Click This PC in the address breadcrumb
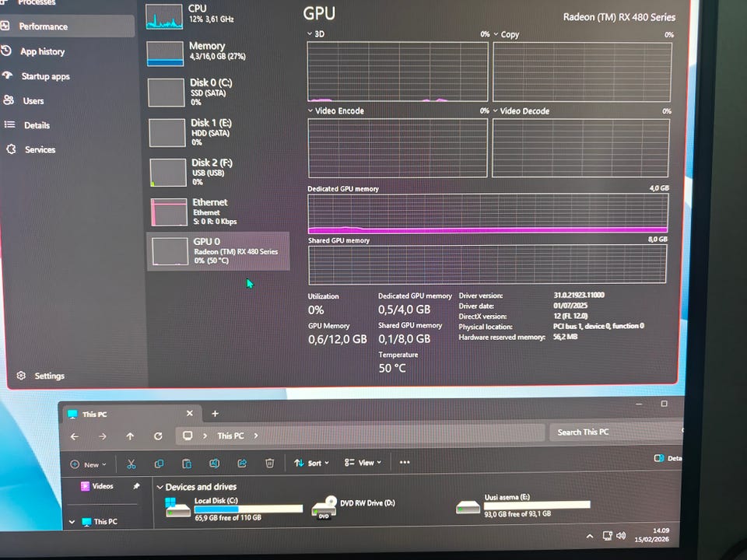 [230, 436]
